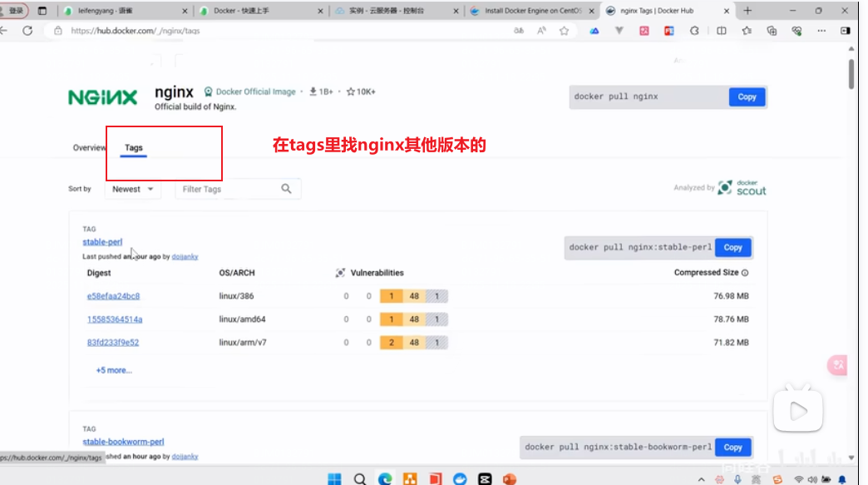Open the browser sidebar toggle icon

point(846,31)
